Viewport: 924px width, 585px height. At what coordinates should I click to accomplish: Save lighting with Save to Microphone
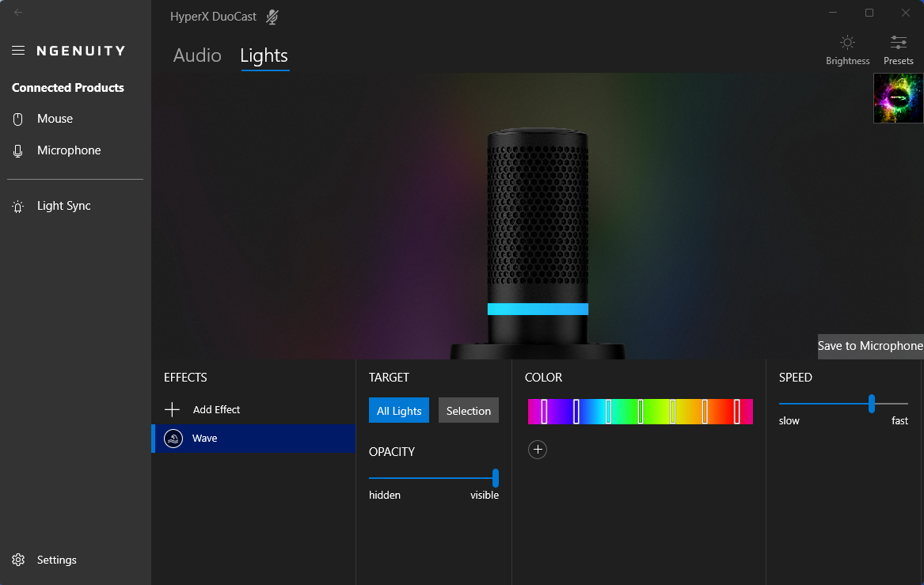pos(870,346)
